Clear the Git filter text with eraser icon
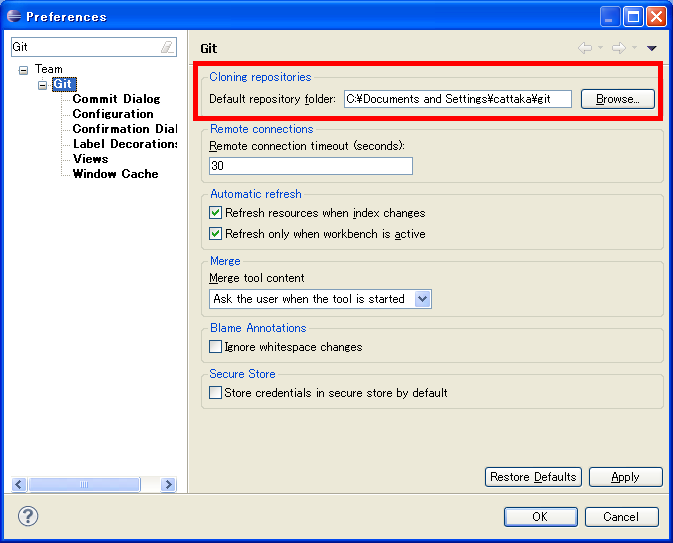Image resolution: width=673 pixels, height=543 pixels. 167,47
